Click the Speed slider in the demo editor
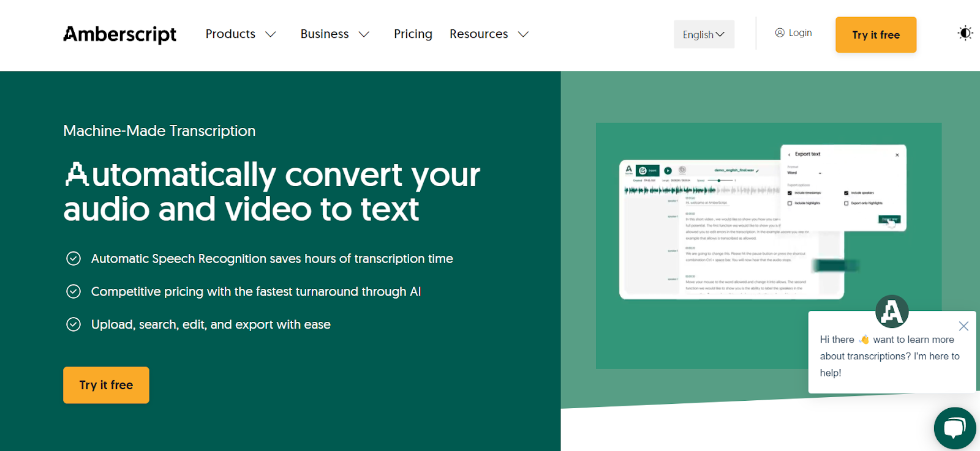The image size is (980, 451). 722,181
